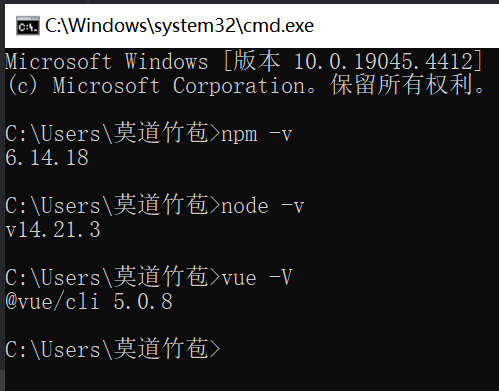The height and width of the screenshot is (391, 499).
Task: Click the typed command node -v
Action: (263, 206)
